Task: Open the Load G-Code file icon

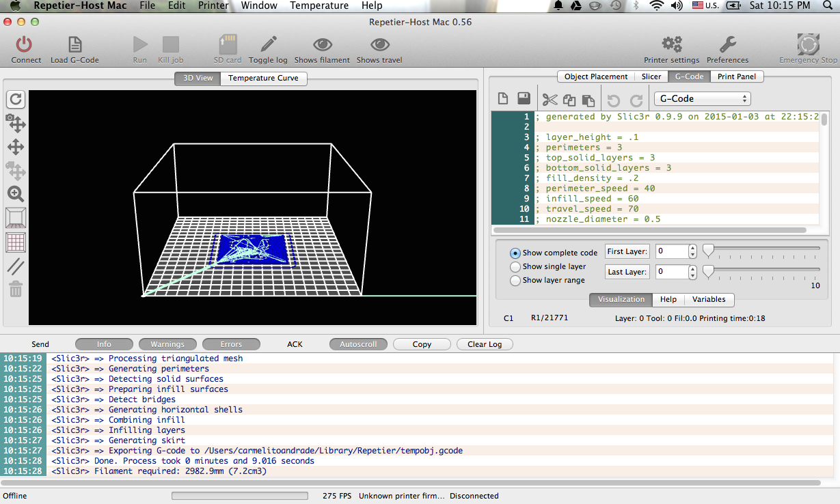Action: click(74, 45)
